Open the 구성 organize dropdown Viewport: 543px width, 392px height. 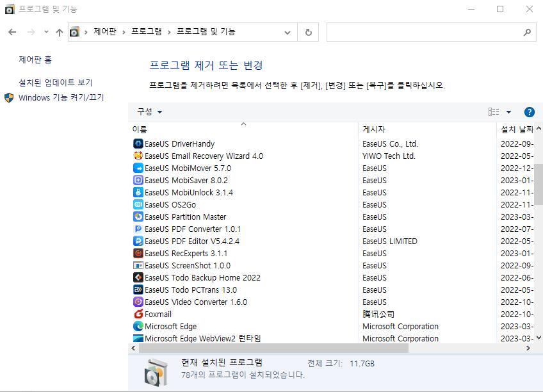pos(149,111)
